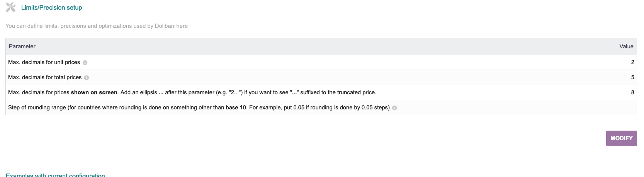This screenshot has height=177, width=644.
Task: Click info icon next to unit prices
Action: [85, 63]
